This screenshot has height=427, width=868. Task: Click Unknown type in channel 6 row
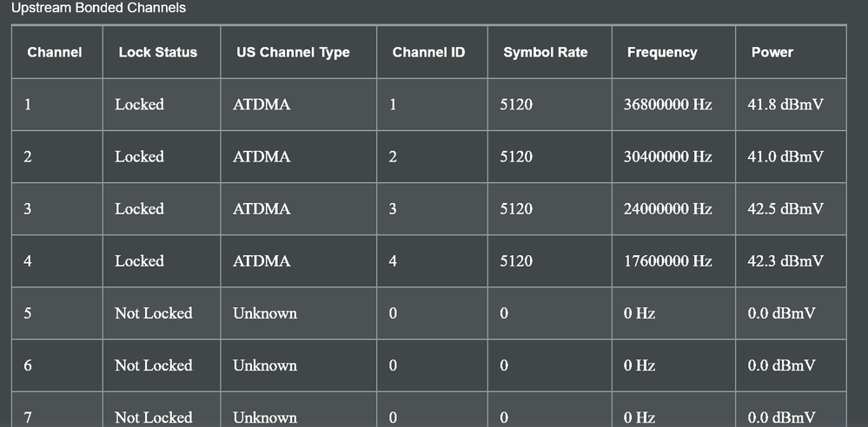(x=264, y=365)
